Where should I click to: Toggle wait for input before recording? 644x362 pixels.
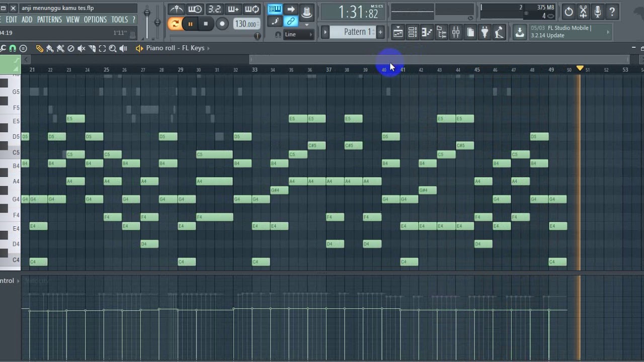[x=195, y=9]
